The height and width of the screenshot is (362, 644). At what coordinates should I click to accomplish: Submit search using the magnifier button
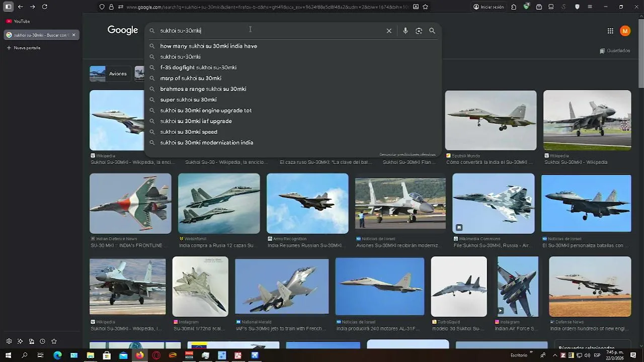tap(432, 31)
